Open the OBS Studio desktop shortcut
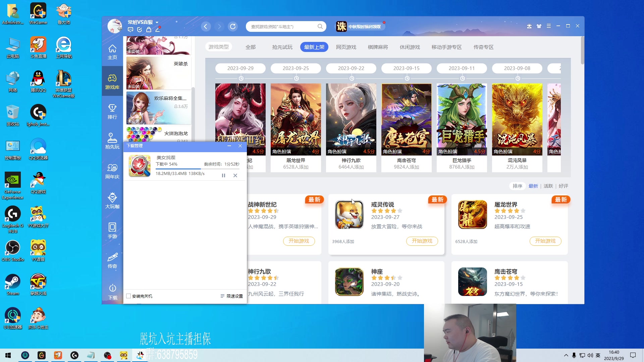 click(x=13, y=251)
